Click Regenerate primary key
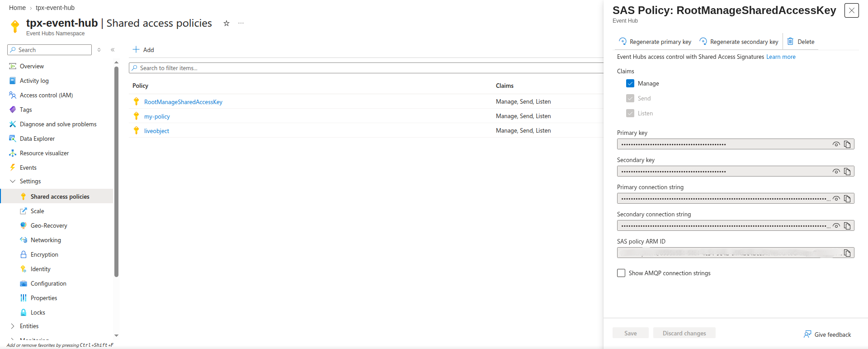Screen dimensions: 868x349 coord(655,42)
